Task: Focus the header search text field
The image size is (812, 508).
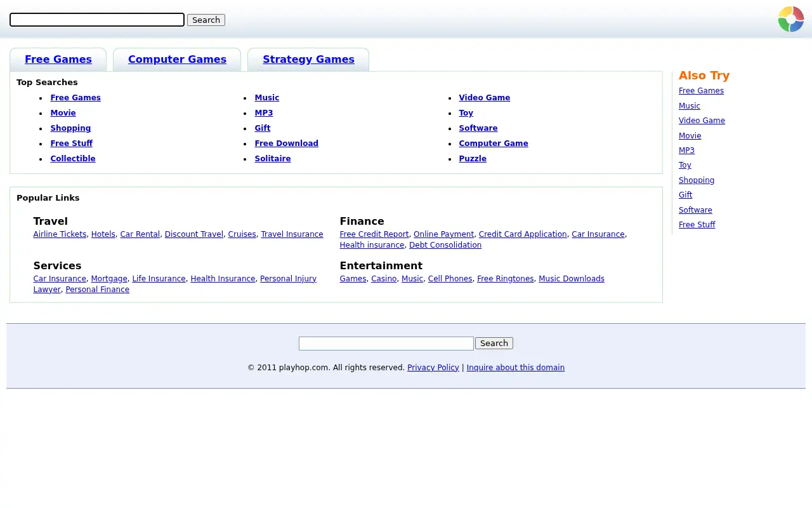Action: pos(97,20)
